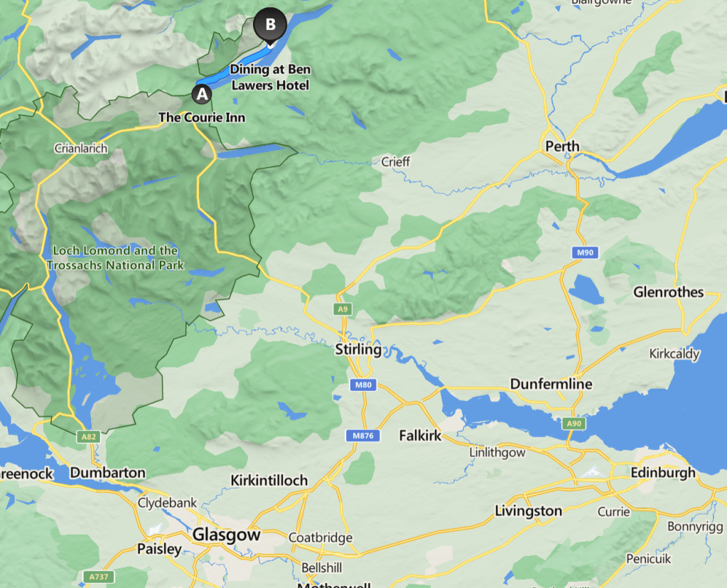Click the Glasgow city label
This screenshot has width=727, height=588.
[x=226, y=535]
